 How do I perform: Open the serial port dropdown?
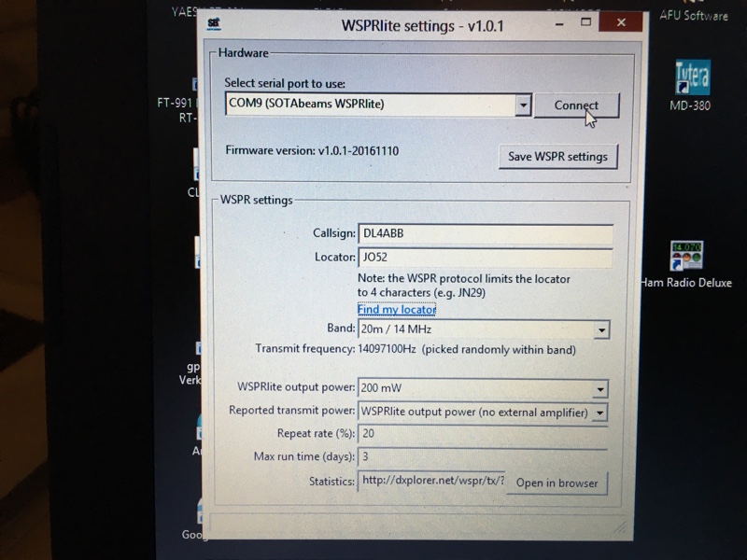tap(523, 105)
